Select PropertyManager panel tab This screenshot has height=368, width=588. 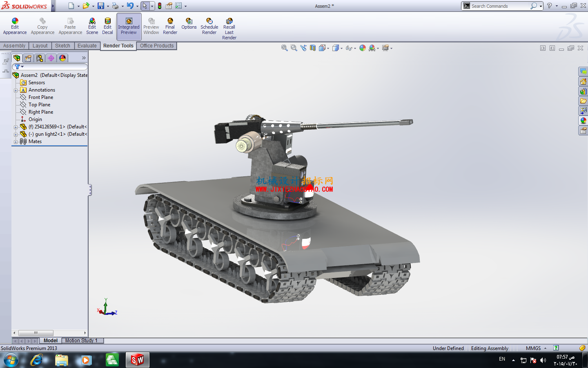click(28, 58)
